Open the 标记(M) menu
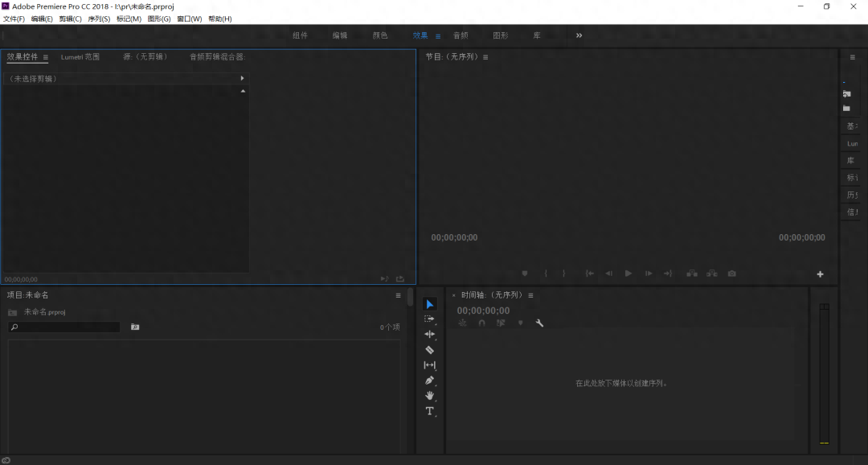The image size is (868, 465). click(x=129, y=19)
